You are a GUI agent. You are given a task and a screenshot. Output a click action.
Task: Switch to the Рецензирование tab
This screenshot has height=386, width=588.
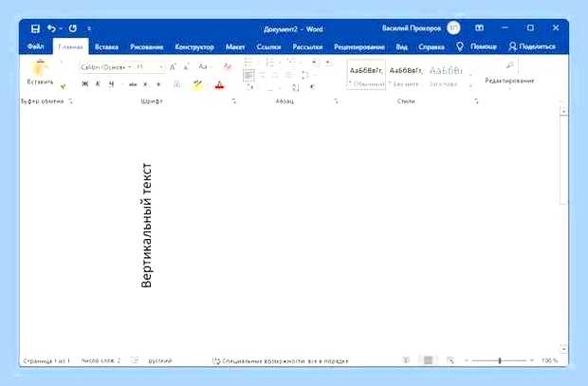pos(359,46)
